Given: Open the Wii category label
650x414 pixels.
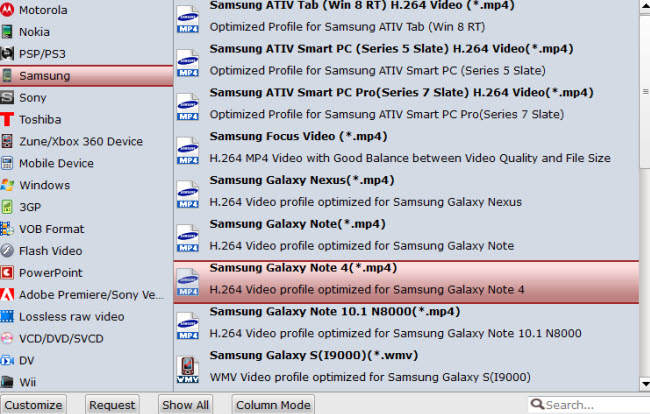Looking at the screenshot, I should (27, 382).
